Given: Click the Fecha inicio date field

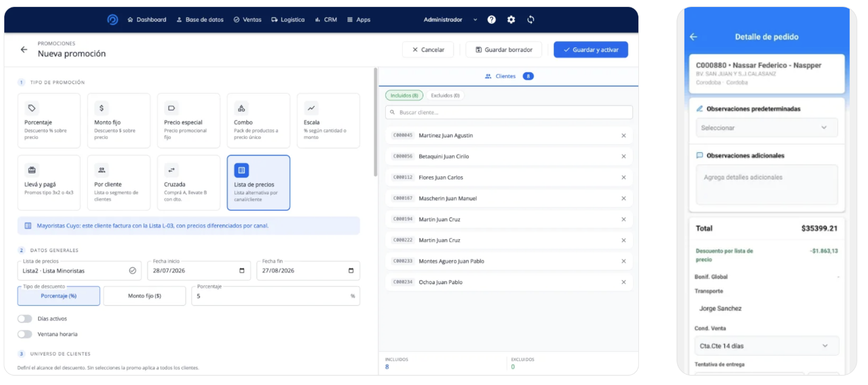Looking at the screenshot, I should coord(199,271).
